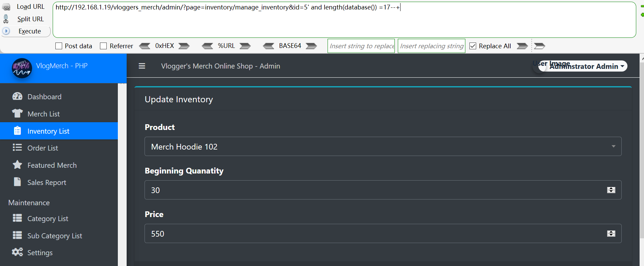Screen dimensions: 644x266
Task: Focus the Insert string to replace field
Action: tap(361, 46)
